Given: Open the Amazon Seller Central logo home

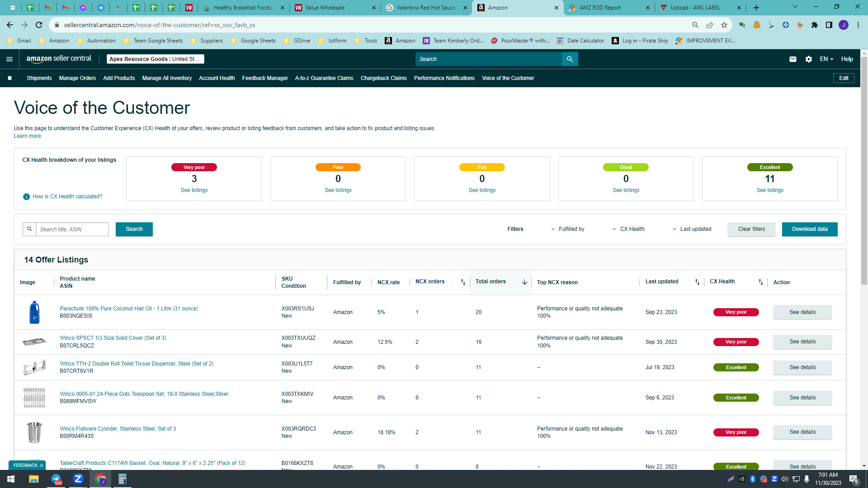Looking at the screenshot, I should pos(59,59).
